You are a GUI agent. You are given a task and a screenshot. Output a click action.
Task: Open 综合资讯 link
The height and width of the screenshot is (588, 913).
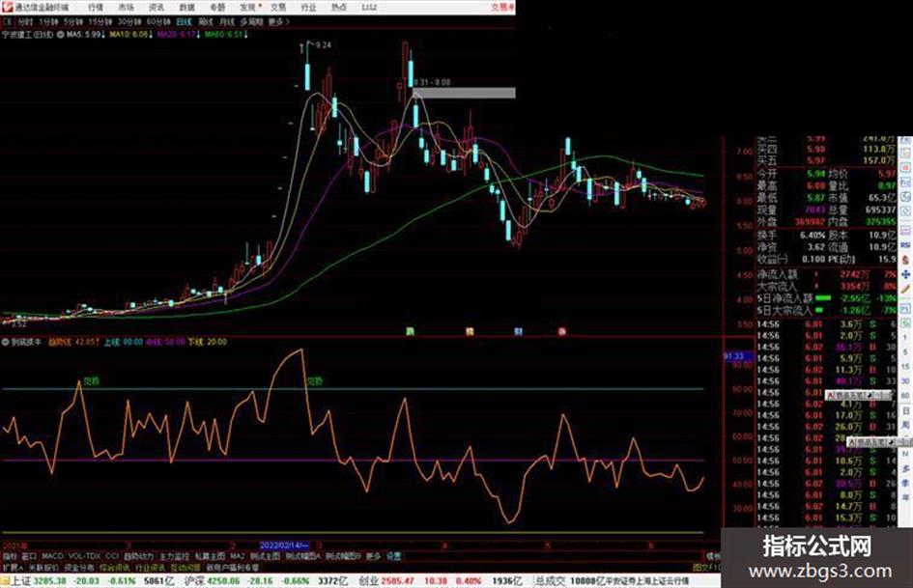point(115,567)
